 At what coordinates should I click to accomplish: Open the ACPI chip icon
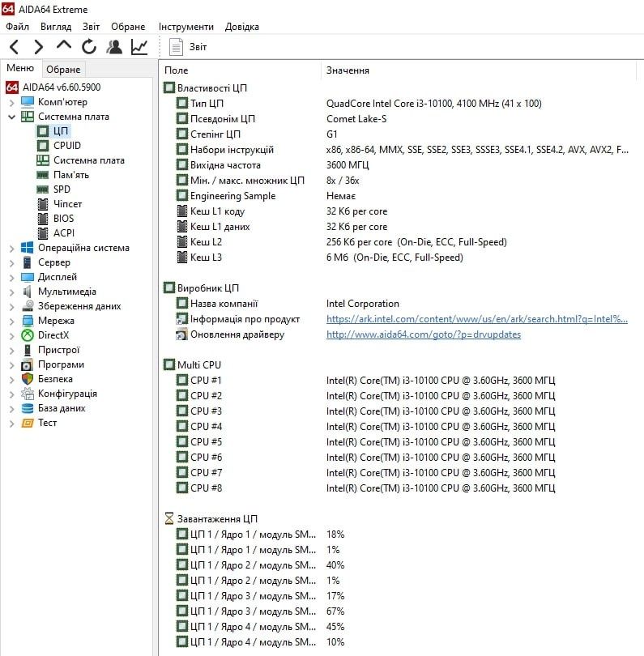pyautogui.click(x=43, y=233)
